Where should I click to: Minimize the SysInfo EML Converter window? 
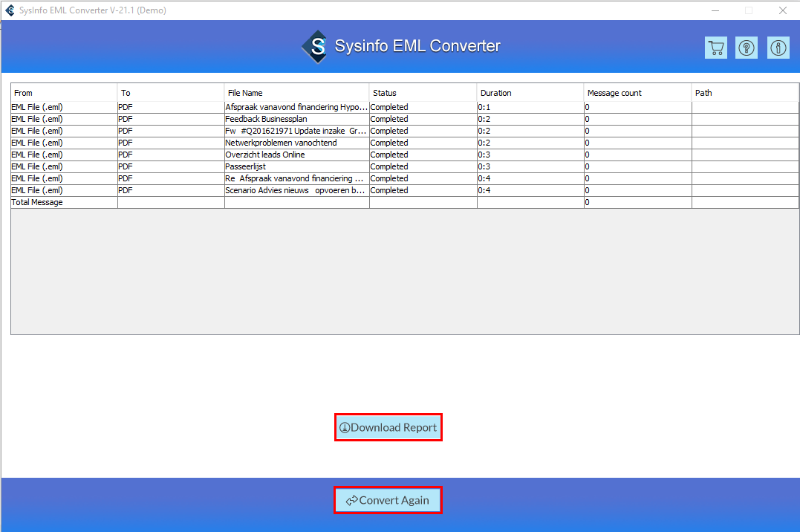tap(715, 10)
